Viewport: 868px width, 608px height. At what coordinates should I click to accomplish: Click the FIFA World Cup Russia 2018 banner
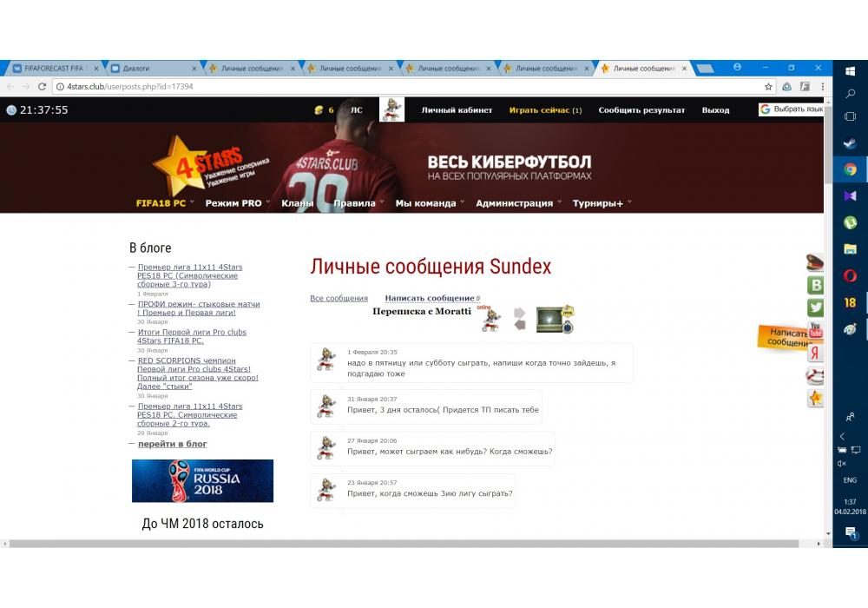(202, 480)
